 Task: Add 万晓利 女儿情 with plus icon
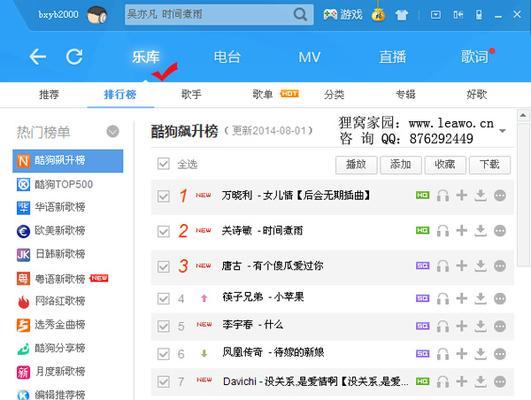461,195
